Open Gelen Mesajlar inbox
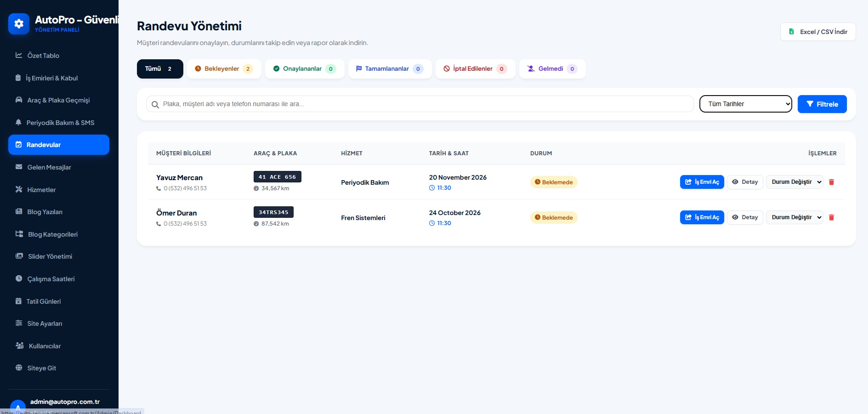 59,167
